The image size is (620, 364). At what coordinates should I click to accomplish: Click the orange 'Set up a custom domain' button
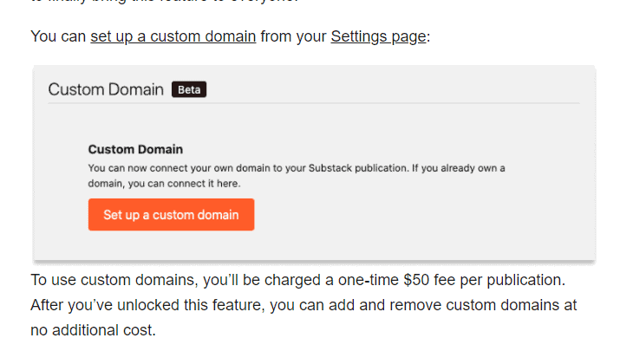coord(171,215)
